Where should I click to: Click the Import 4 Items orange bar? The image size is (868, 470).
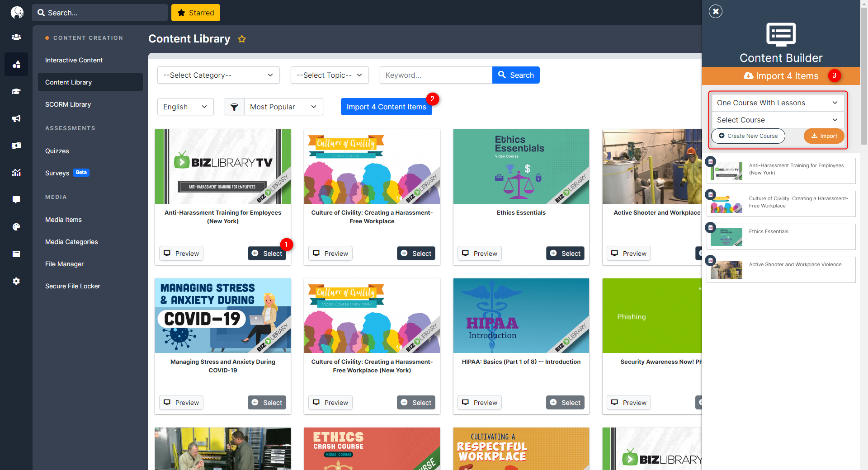tap(781, 76)
